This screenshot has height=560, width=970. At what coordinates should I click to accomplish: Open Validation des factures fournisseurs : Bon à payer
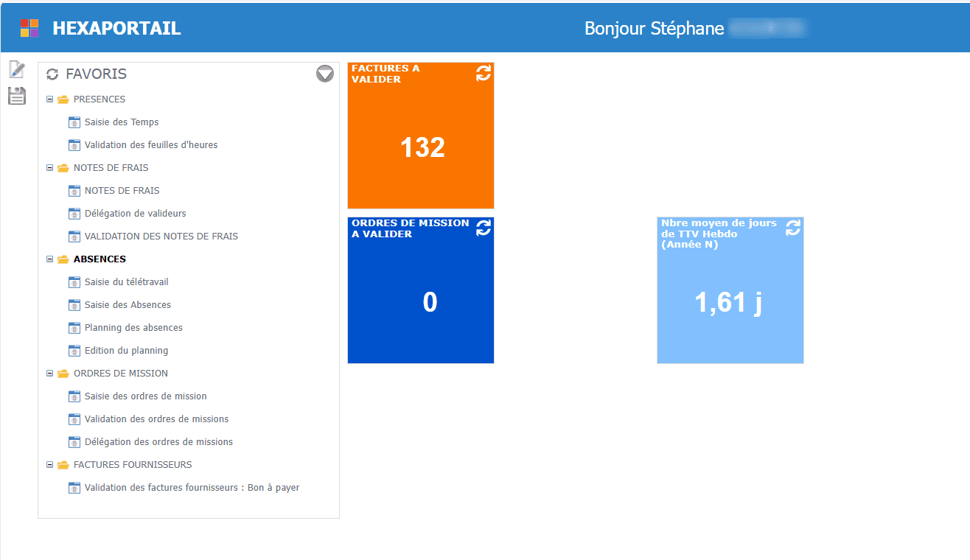point(192,487)
